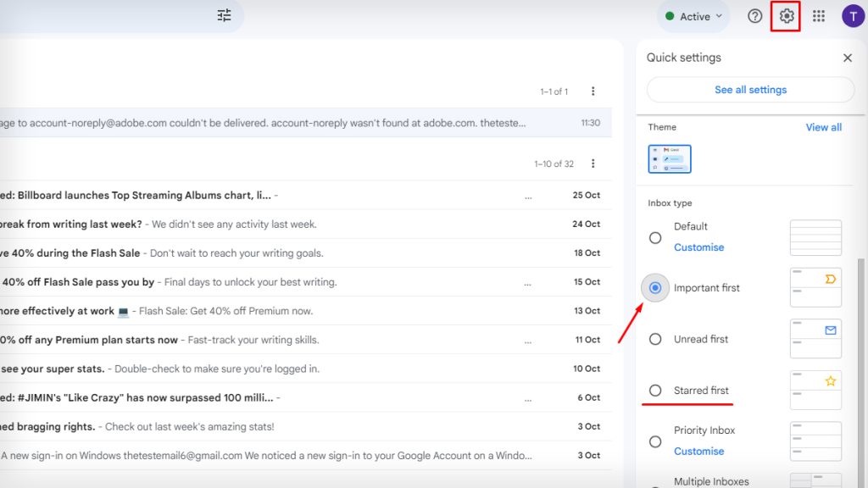Viewport: 868px width, 488px height.
Task: Open the Active status dropdown
Action: (693, 15)
